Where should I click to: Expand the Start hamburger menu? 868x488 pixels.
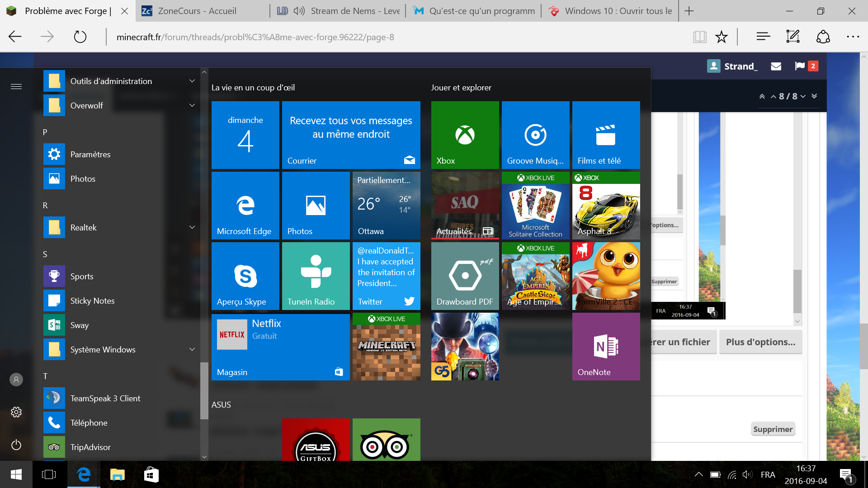click(16, 86)
